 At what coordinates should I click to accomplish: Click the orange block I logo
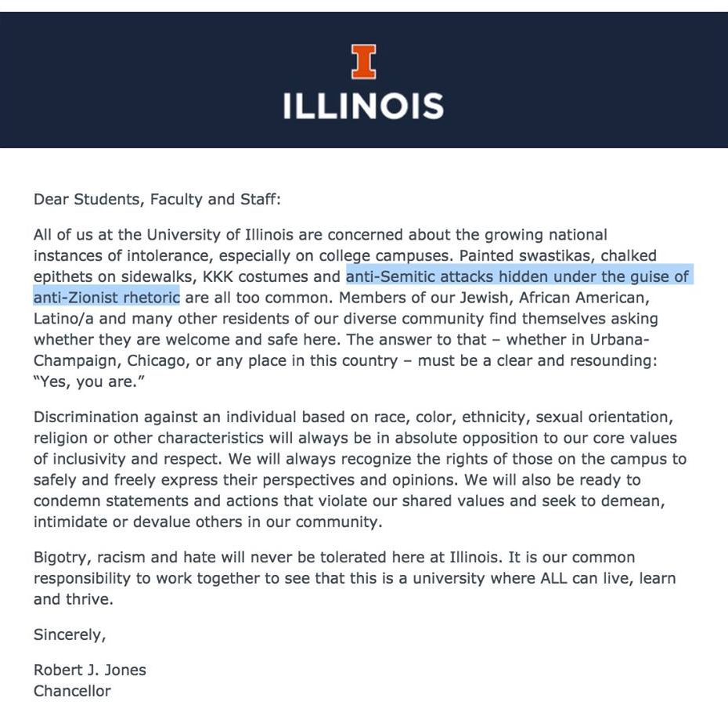(x=363, y=62)
